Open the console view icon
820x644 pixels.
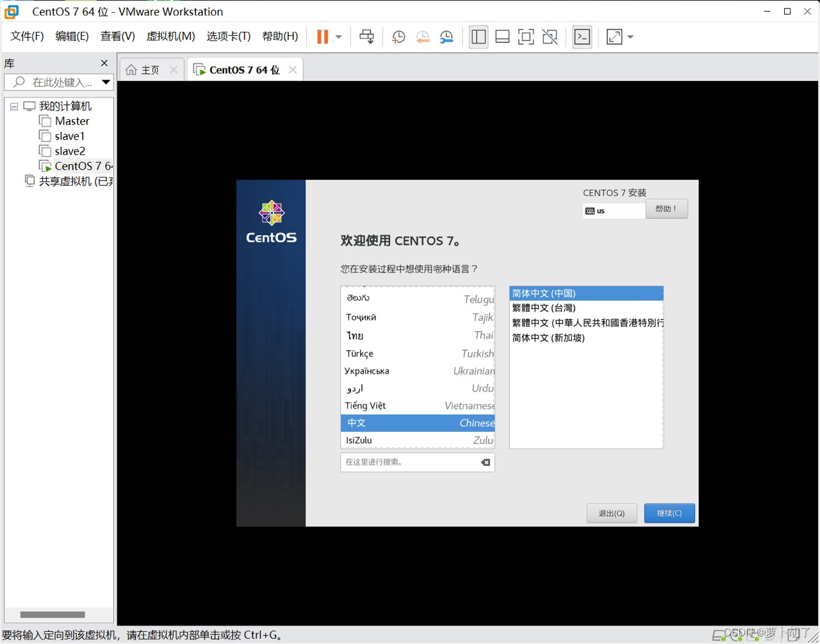click(582, 37)
